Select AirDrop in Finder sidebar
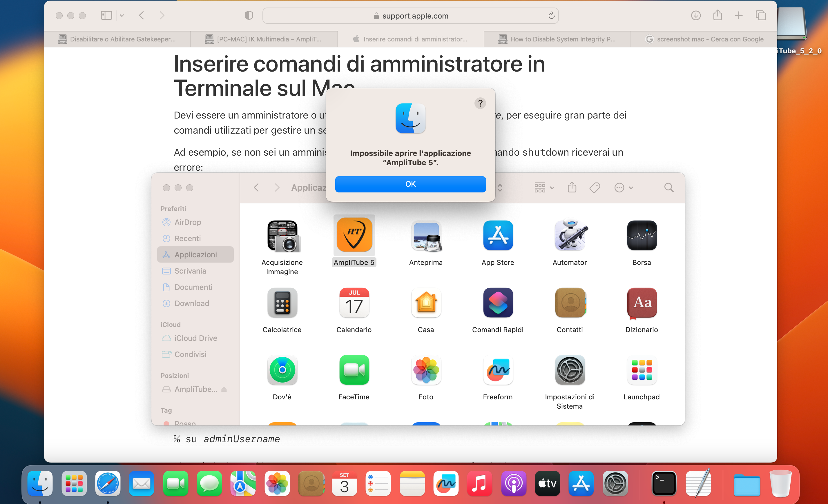Screen dimensions: 828x504 [x=195, y=222]
